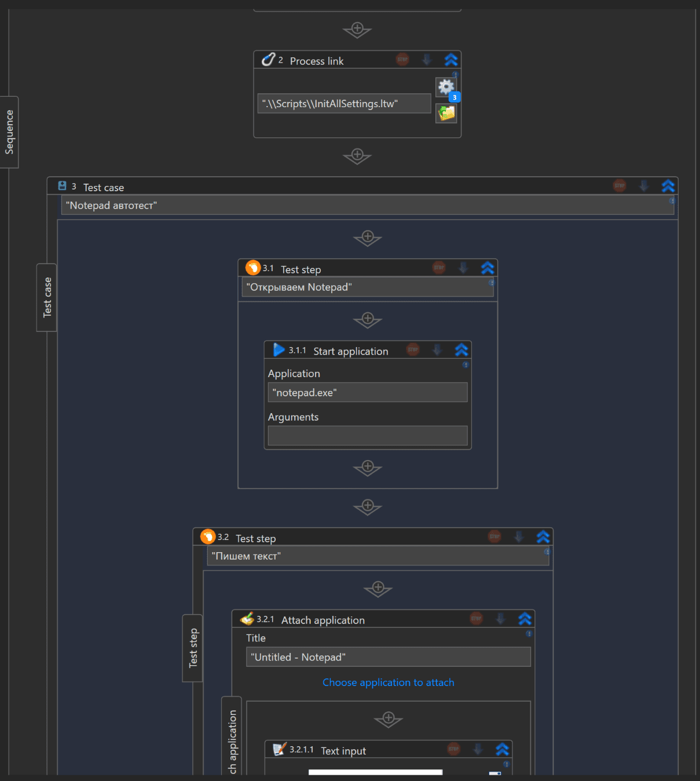Screen dimensions: 700x781
Task: Toggle stop marker on Attach application block
Action: (x=476, y=619)
